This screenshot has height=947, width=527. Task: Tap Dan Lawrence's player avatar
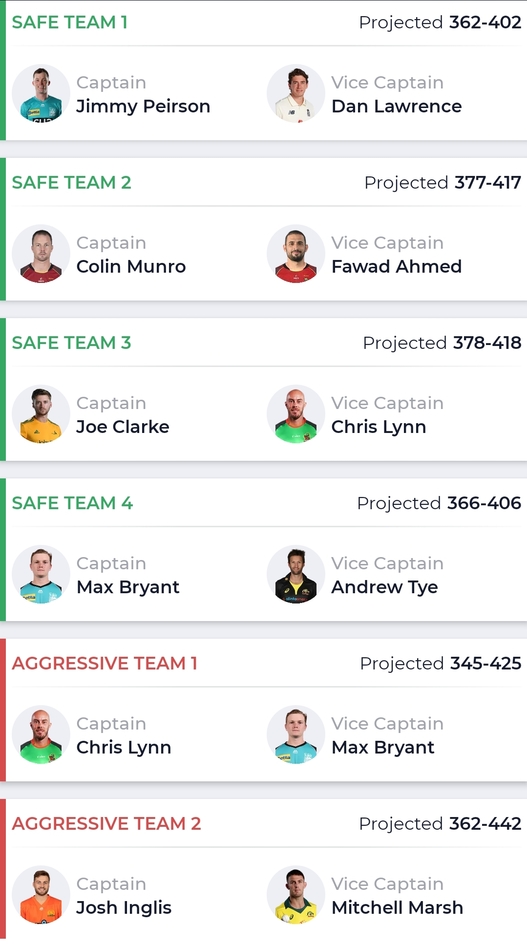(x=296, y=94)
